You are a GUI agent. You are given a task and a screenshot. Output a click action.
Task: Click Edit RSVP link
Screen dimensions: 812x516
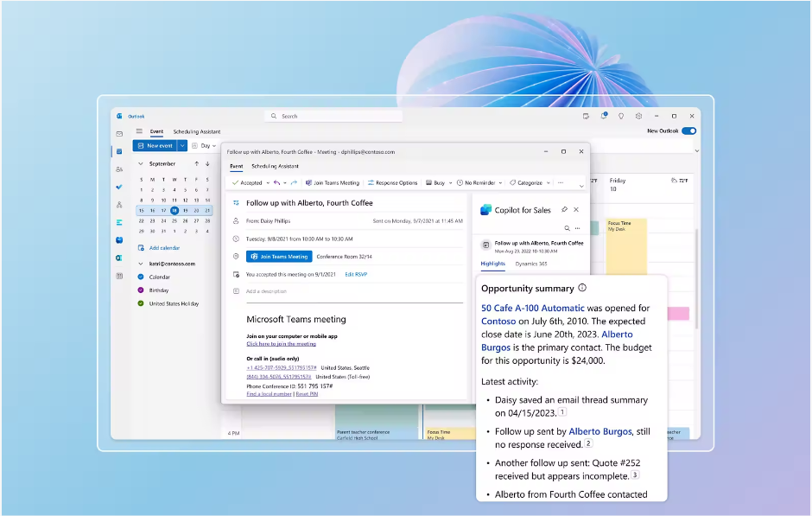pyautogui.click(x=356, y=275)
